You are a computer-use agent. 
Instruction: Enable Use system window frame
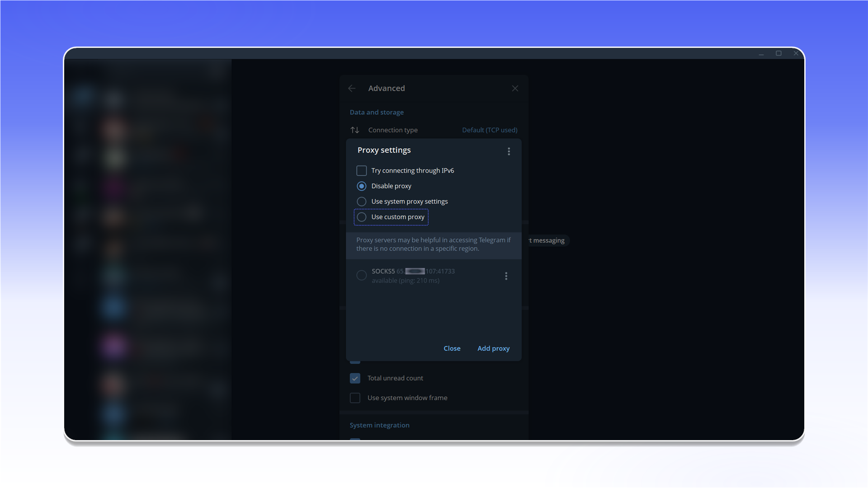355,398
